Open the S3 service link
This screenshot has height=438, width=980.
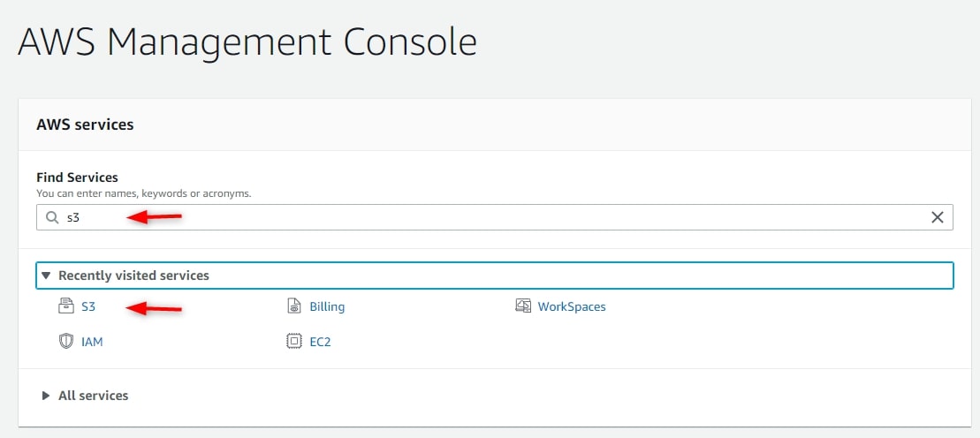pos(88,306)
